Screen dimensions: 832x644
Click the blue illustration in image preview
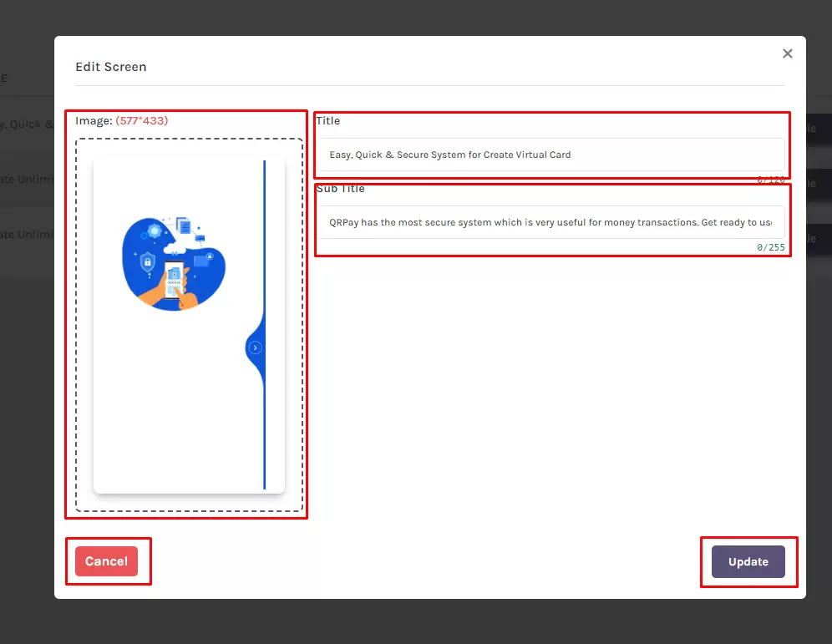click(x=174, y=262)
